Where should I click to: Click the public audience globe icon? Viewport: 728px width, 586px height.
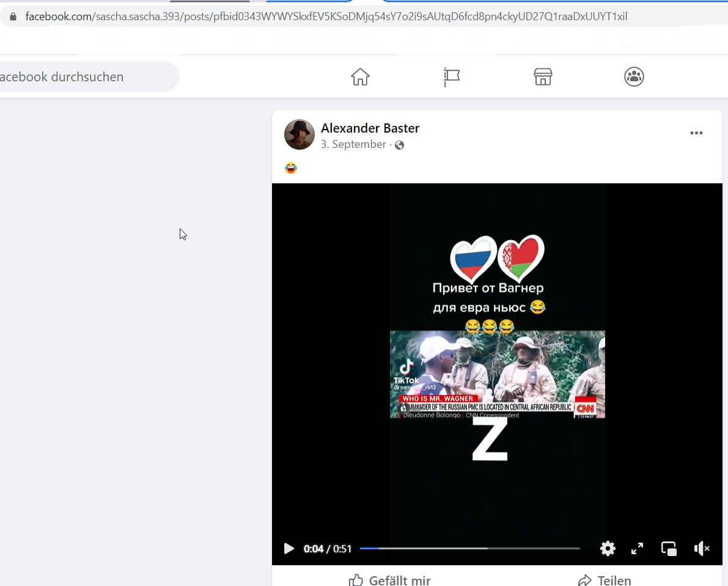[x=399, y=145]
